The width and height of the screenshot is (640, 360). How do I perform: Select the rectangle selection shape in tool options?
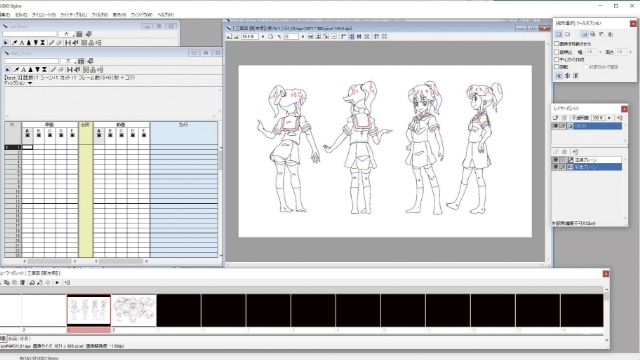coord(559,34)
